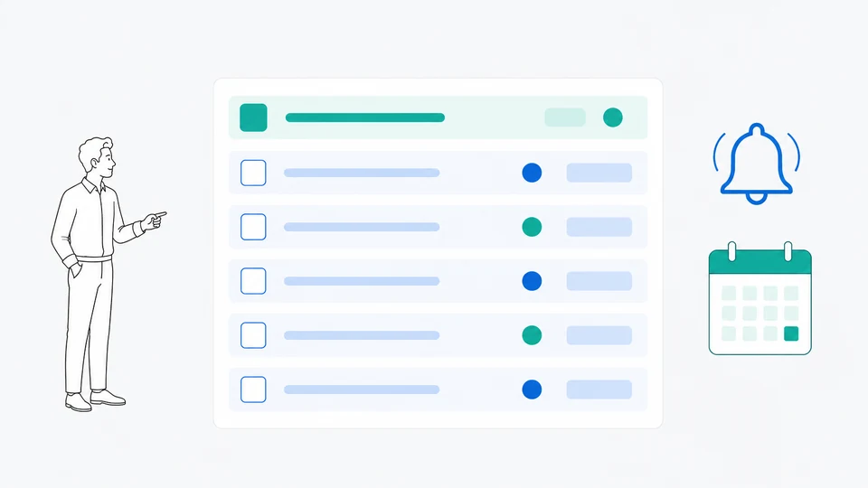Click the green square in header row
868x488 pixels.
(253, 117)
